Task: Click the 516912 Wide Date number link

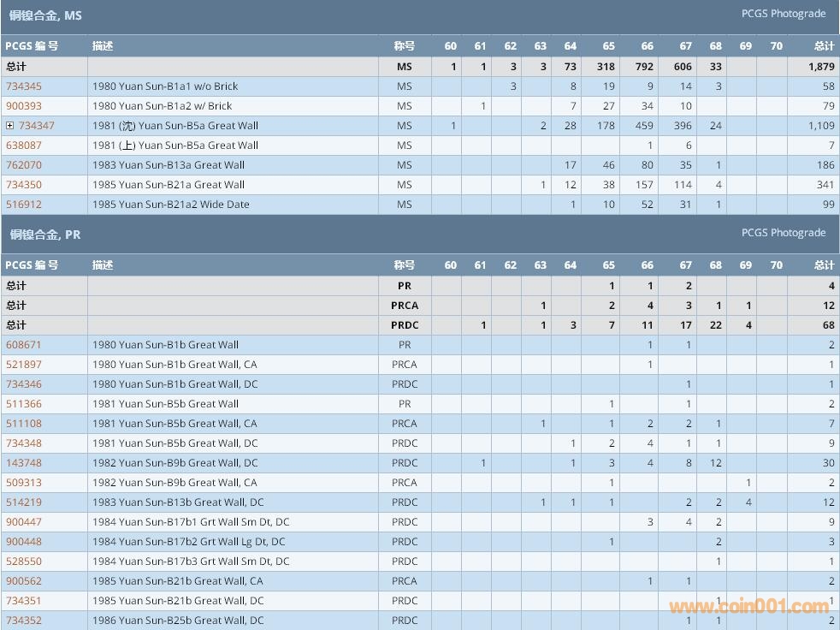Action: pyautogui.click(x=24, y=205)
